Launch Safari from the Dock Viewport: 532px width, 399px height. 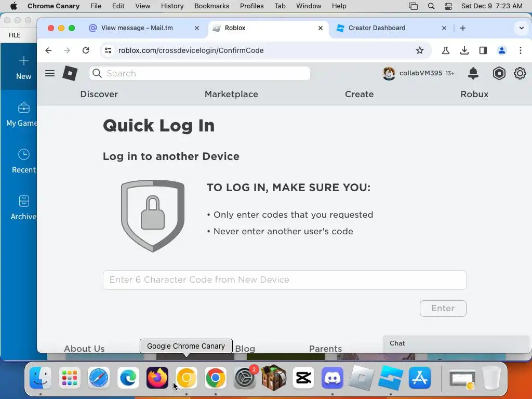(99, 378)
